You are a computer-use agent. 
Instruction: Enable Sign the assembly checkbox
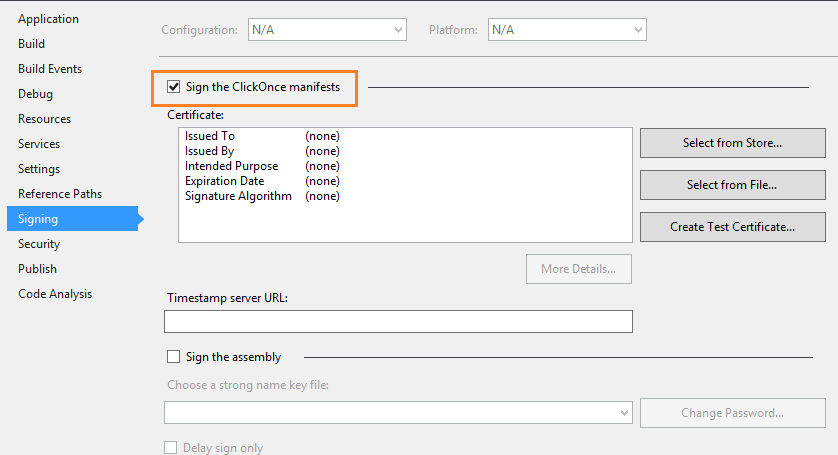coord(174,357)
